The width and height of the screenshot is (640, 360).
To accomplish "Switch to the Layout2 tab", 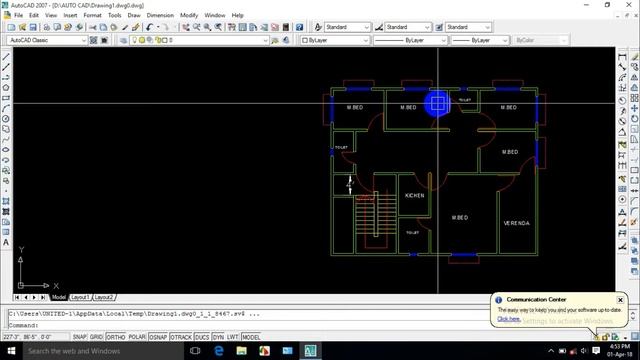I will [x=104, y=298].
